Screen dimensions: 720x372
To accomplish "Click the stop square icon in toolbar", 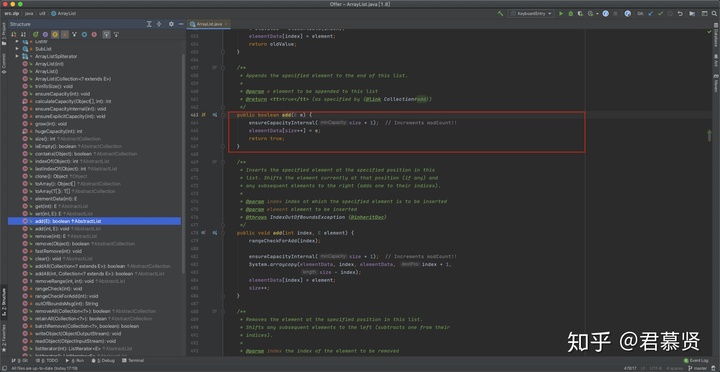I will (x=615, y=14).
